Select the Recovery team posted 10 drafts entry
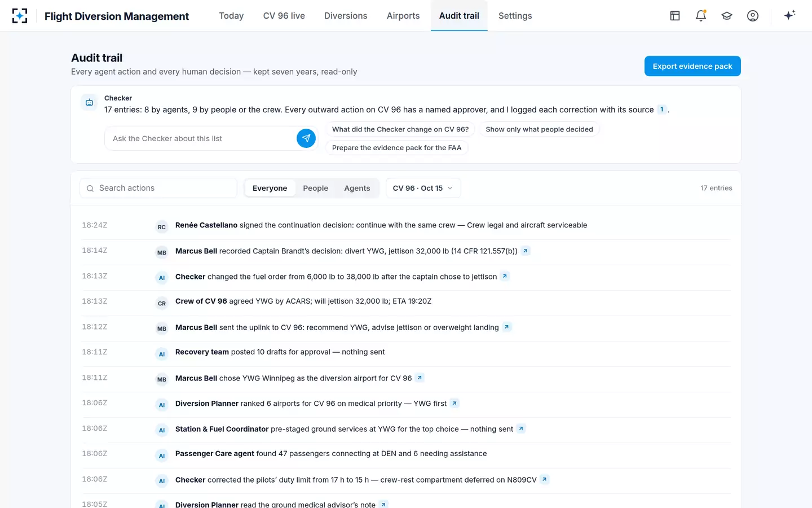 [406, 354]
